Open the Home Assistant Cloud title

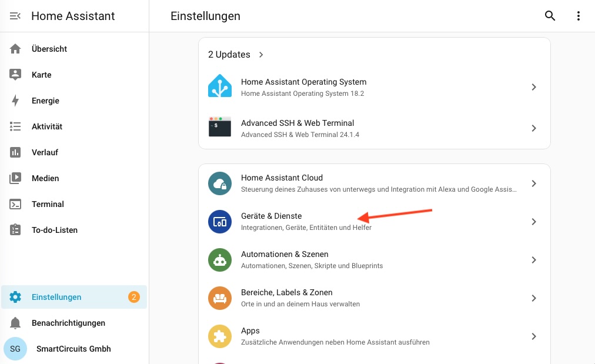[x=282, y=178]
